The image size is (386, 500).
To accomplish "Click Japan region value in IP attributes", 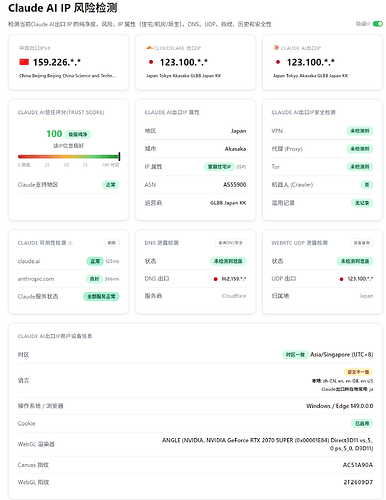I will point(238,131).
